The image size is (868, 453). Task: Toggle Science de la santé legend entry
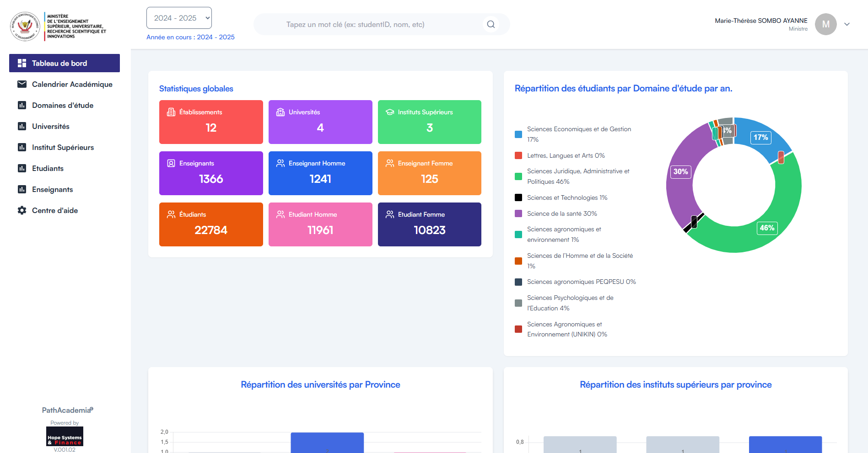(561, 213)
